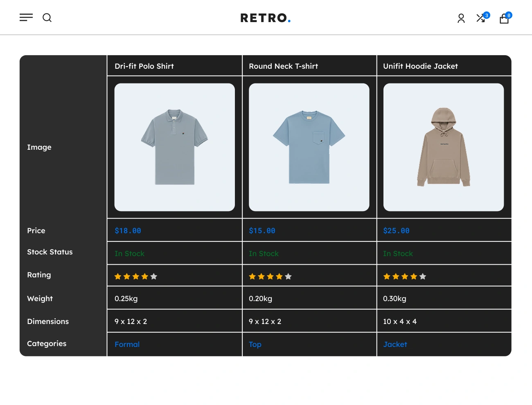Screen dimensions: 532x405
Task: Open the Jacket category link
Action: click(x=395, y=344)
